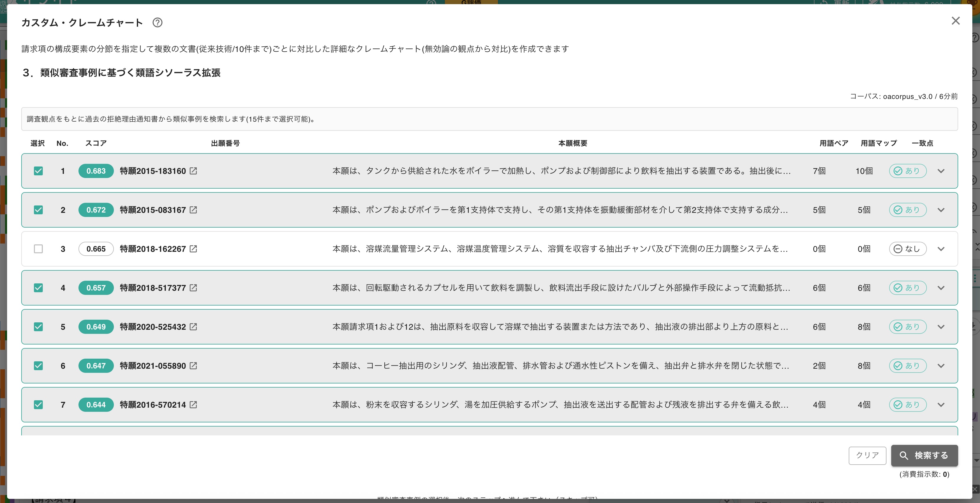Expand details of row 特願2021-055890
This screenshot has width=980, height=503.
[x=941, y=366]
